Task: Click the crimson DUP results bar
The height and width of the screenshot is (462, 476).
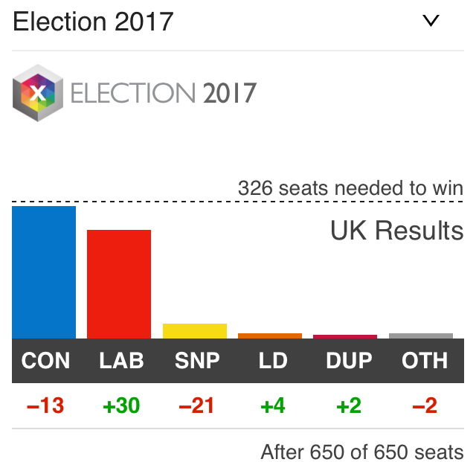Action: [x=345, y=337]
